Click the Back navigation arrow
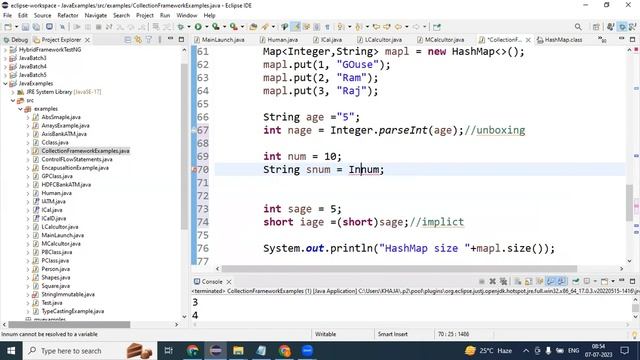Image resolution: width=640 pixels, height=360 pixels. coord(398,27)
